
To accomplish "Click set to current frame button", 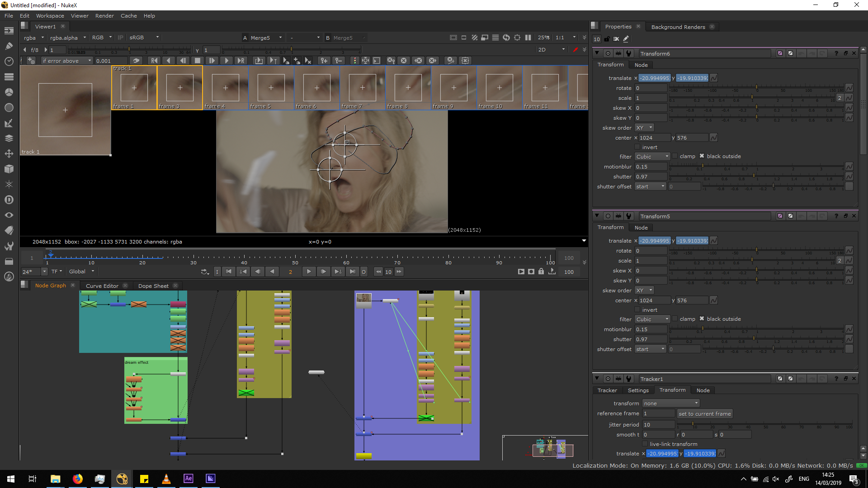I will tap(704, 414).
